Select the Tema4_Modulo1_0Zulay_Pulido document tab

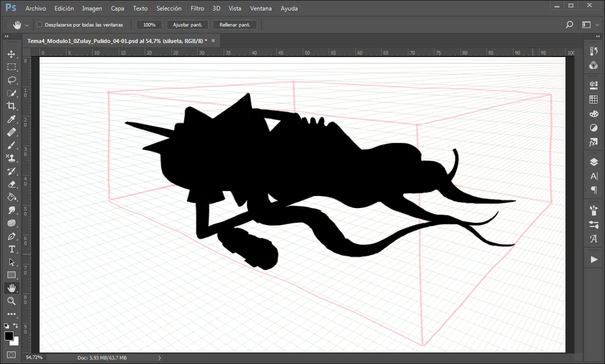click(118, 40)
